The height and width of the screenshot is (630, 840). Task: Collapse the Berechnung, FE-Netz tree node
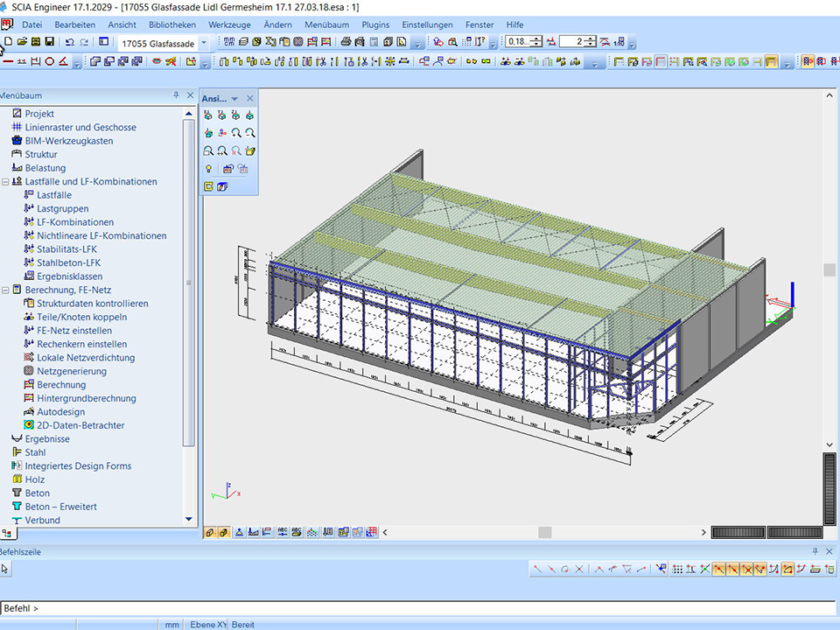tap(5, 290)
